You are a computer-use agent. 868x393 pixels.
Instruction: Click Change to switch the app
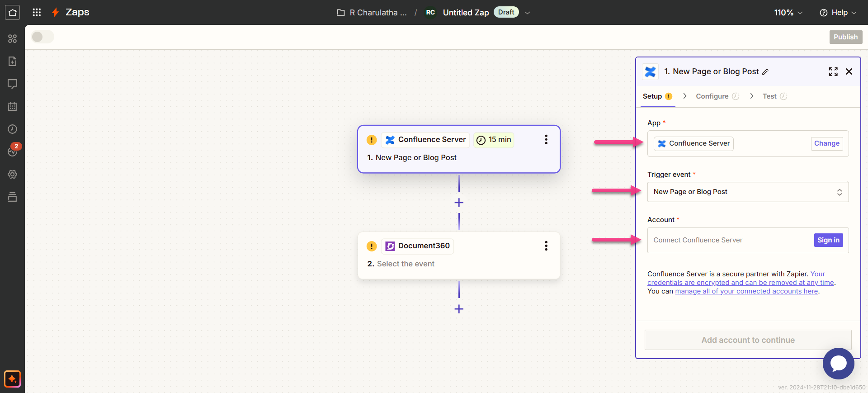click(x=826, y=143)
